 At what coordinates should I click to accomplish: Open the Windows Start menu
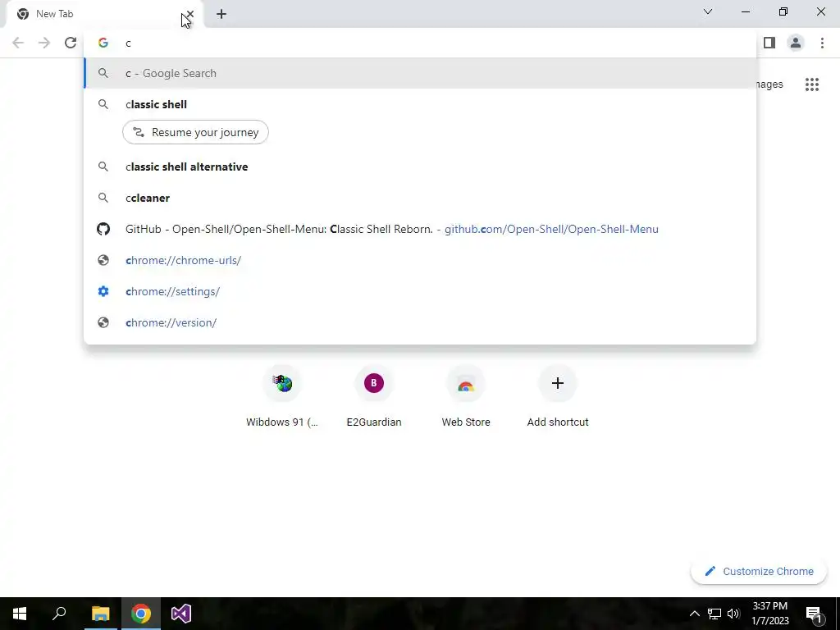20,614
